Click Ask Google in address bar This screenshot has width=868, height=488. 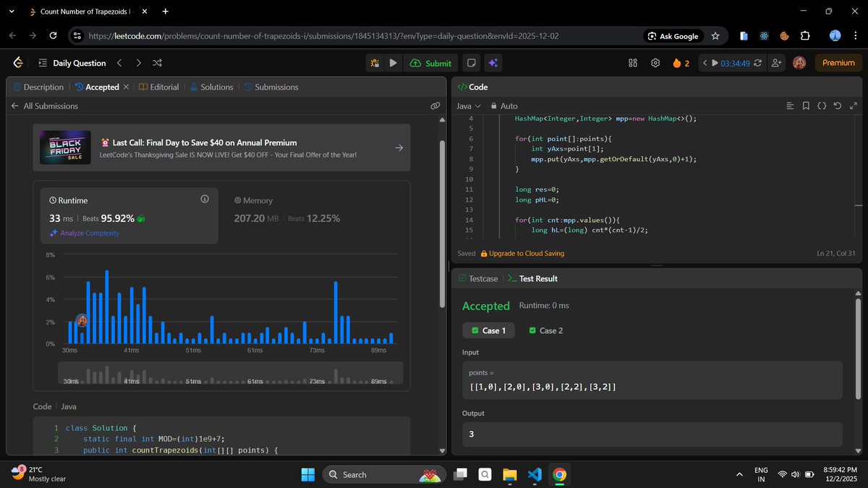673,35
